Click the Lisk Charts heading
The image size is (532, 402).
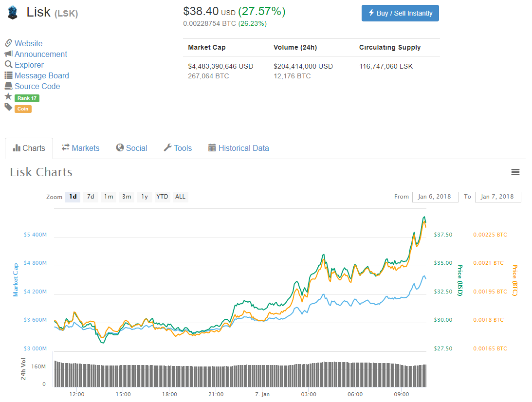(41, 172)
